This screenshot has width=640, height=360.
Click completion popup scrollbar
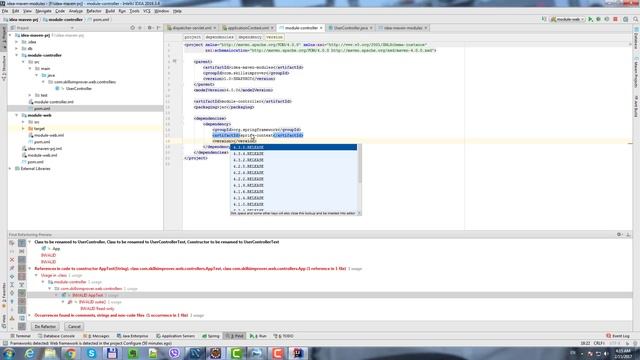(x=360, y=163)
